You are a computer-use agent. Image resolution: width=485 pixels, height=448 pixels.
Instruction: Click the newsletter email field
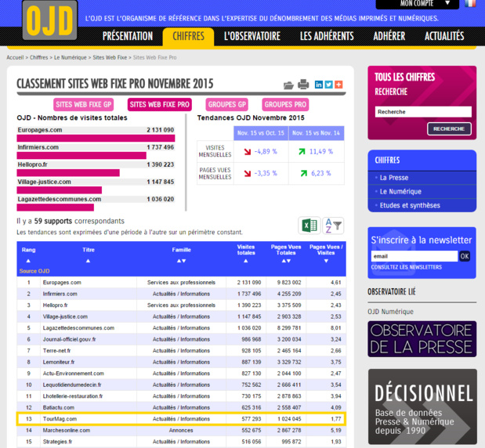(414, 256)
